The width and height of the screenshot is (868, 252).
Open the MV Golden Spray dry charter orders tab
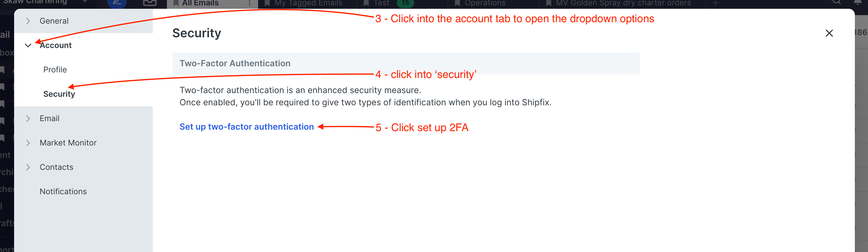coord(623,3)
